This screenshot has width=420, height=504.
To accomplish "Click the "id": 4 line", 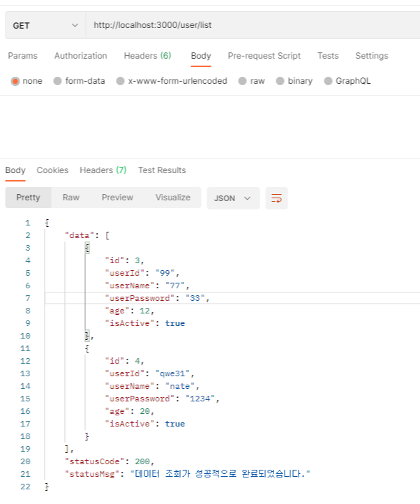I will [x=125, y=361].
